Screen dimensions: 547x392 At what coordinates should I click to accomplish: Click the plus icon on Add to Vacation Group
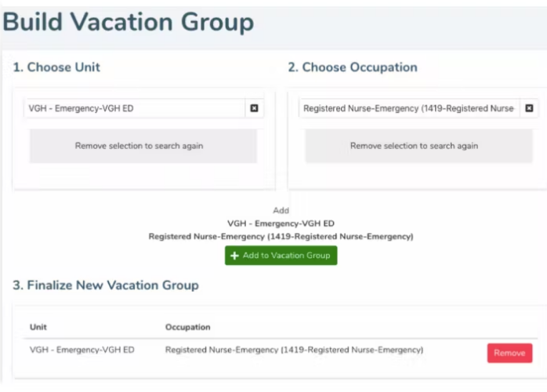click(234, 256)
